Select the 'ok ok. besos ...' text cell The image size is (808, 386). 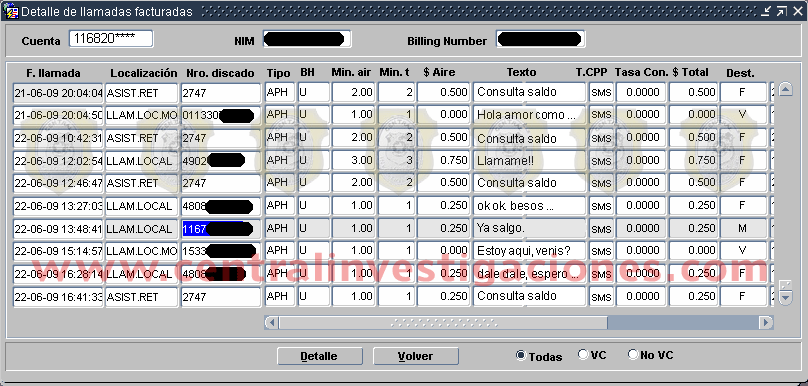tap(530, 206)
